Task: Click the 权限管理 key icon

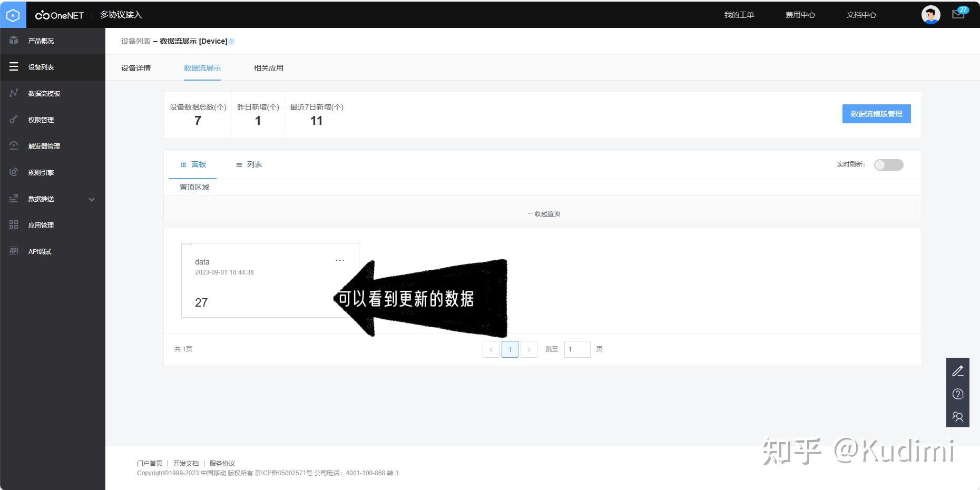Action: [13, 120]
